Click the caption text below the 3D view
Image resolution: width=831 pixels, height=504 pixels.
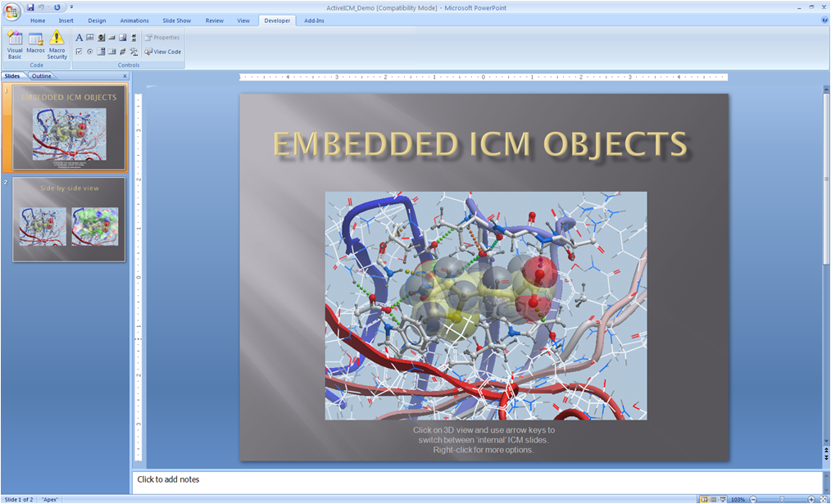click(x=484, y=440)
